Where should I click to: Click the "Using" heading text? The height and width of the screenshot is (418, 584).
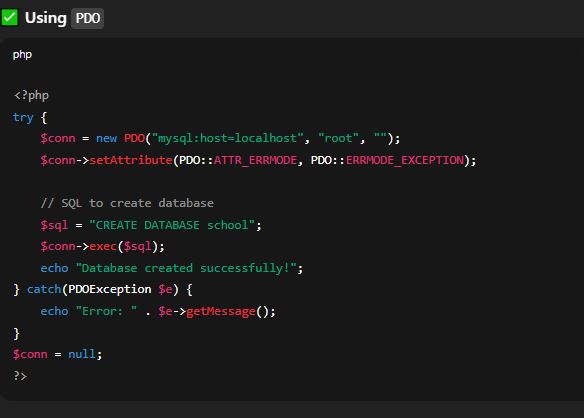click(45, 18)
